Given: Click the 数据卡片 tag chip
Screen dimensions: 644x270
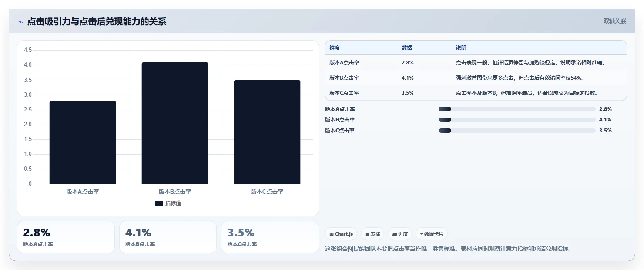Looking at the screenshot, I should point(432,234).
